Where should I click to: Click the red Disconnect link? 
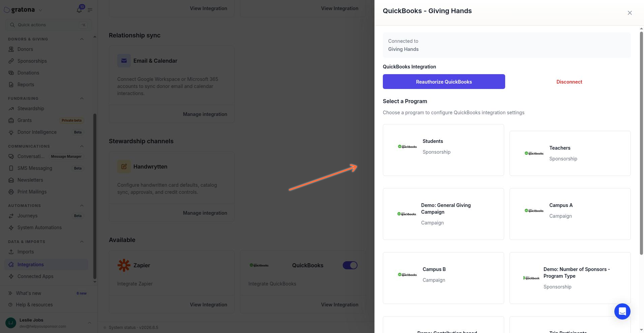[569, 82]
